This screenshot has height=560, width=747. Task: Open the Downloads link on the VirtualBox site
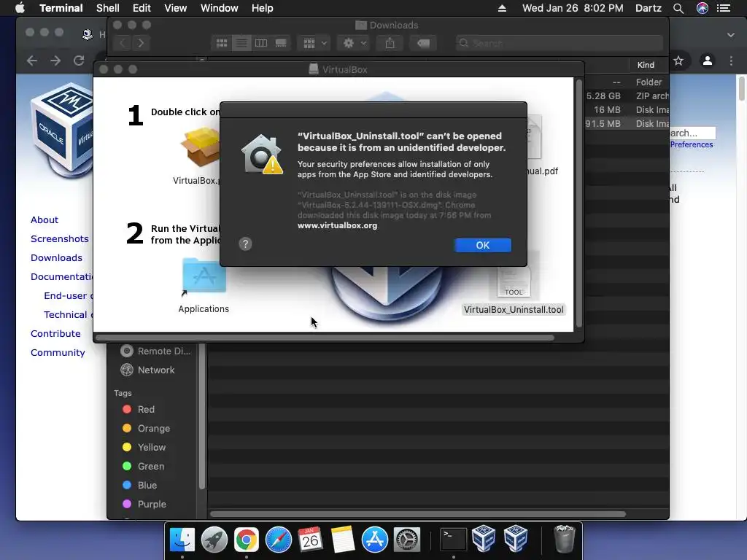[x=56, y=257]
